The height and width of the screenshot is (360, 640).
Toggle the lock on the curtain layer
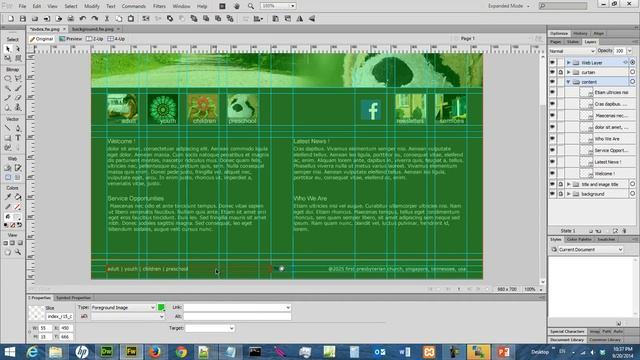(x=561, y=72)
